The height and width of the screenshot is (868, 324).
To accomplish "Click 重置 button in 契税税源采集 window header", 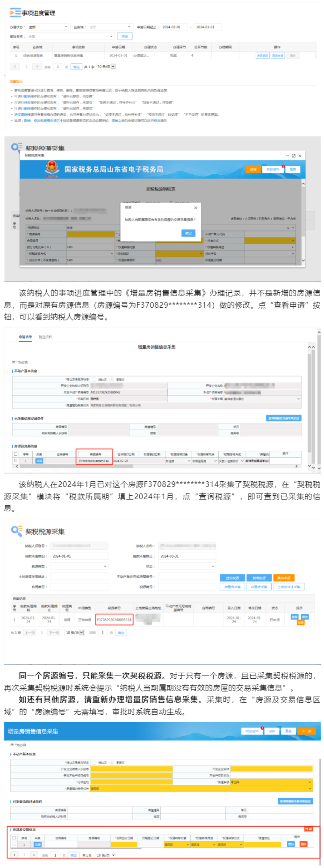I will point(293,170).
